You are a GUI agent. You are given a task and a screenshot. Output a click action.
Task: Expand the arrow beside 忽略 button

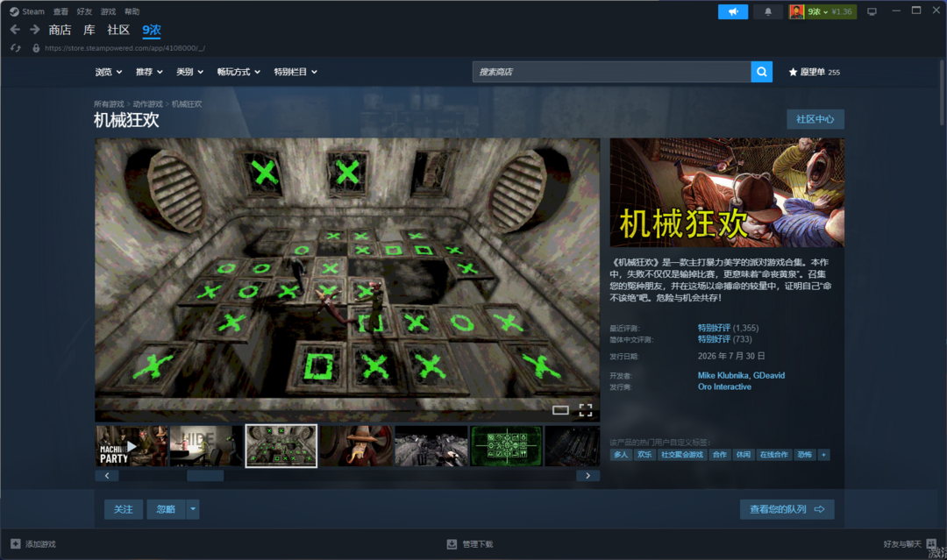point(193,509)
